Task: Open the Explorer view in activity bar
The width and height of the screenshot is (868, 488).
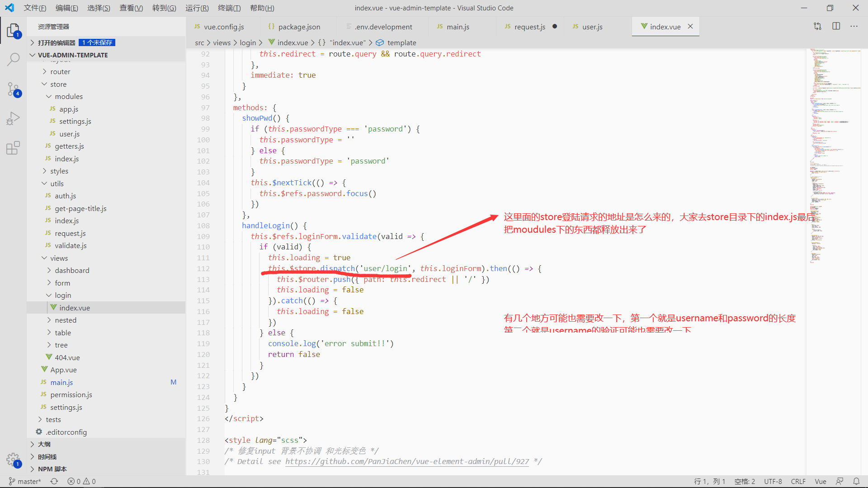Action: [x=13, y=30]
